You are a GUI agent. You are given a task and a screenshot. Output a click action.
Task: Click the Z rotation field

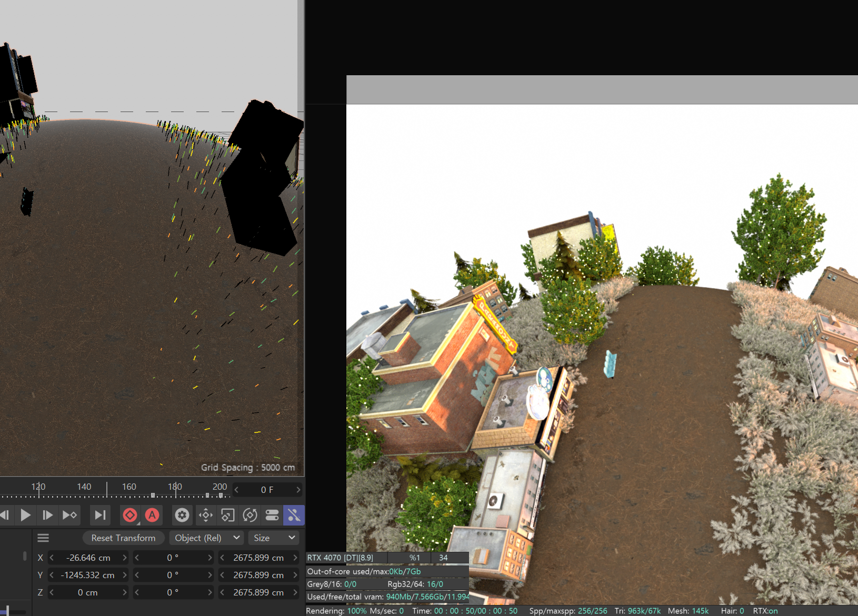(x=173, y=592)
